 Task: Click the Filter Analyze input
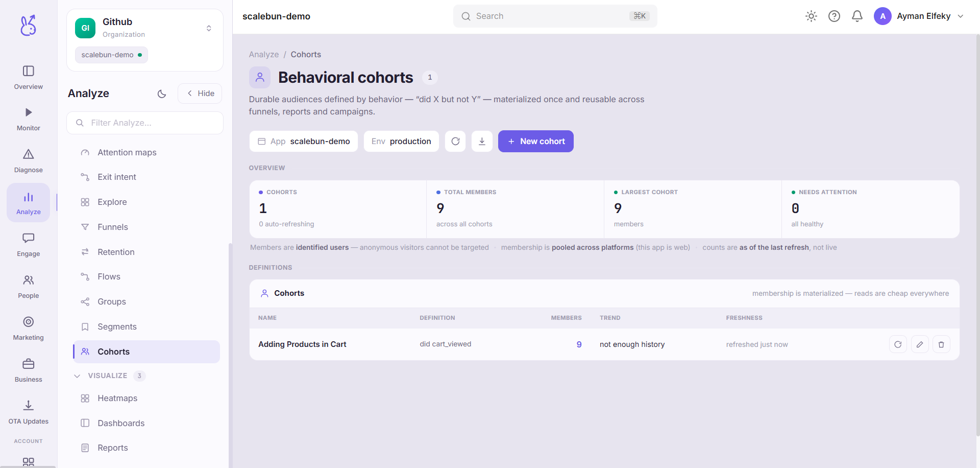coord(145,123)
